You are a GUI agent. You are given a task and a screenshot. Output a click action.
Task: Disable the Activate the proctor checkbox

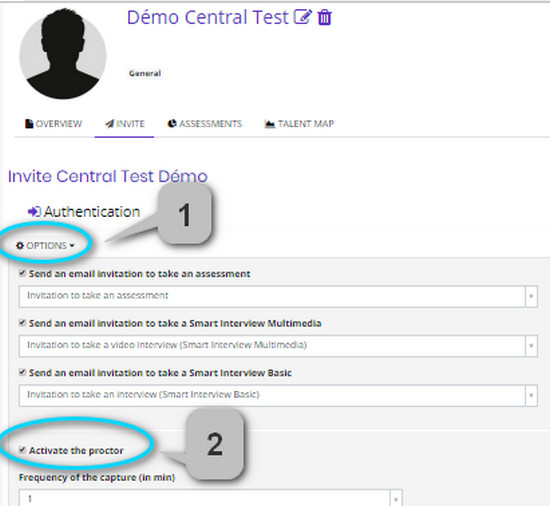[22, 450]
